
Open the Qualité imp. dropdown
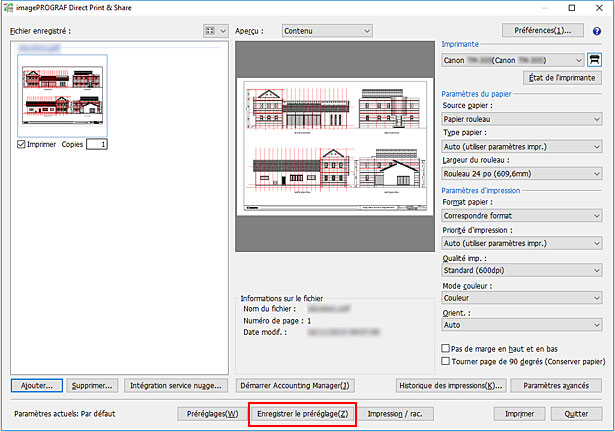(x=522, y=269)
